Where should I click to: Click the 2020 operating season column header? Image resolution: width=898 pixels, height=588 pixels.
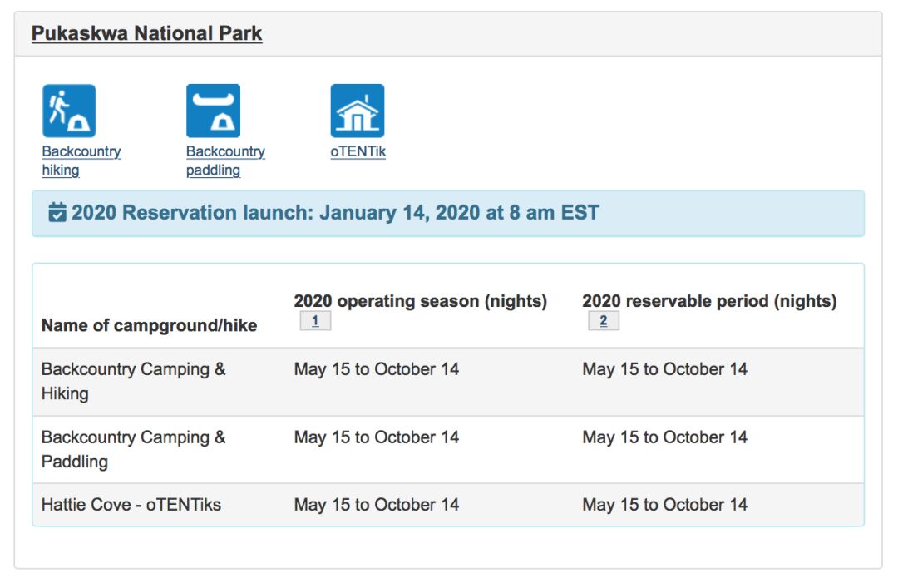click(420, 301)
